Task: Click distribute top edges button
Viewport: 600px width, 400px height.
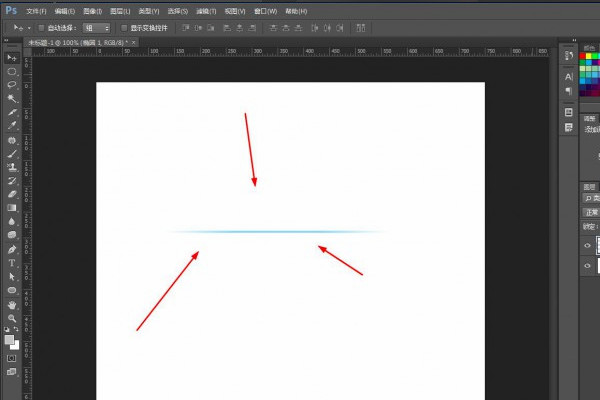Action: pyautogui.click(x=273, y=28)
